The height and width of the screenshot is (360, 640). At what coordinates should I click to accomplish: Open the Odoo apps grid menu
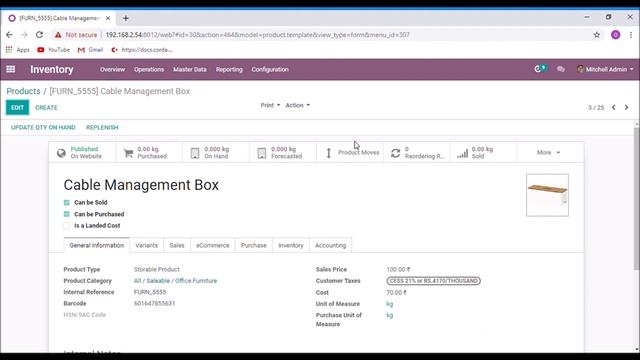[11, 69]
